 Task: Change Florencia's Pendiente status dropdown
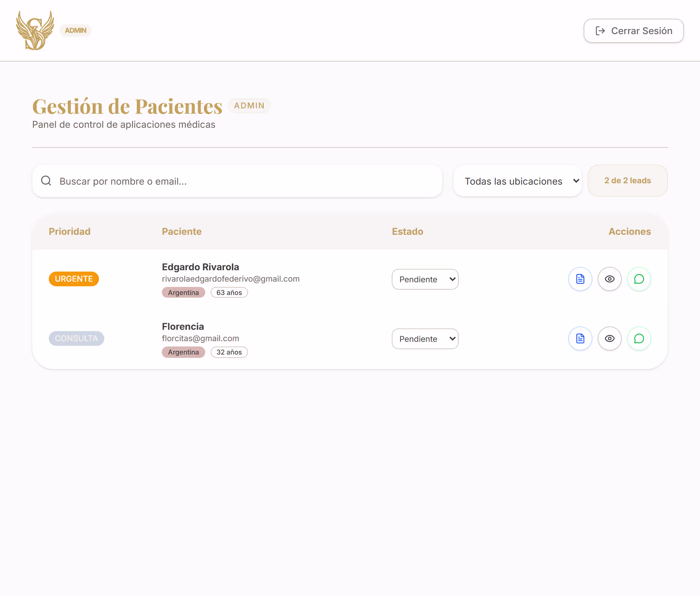[425, 339]
